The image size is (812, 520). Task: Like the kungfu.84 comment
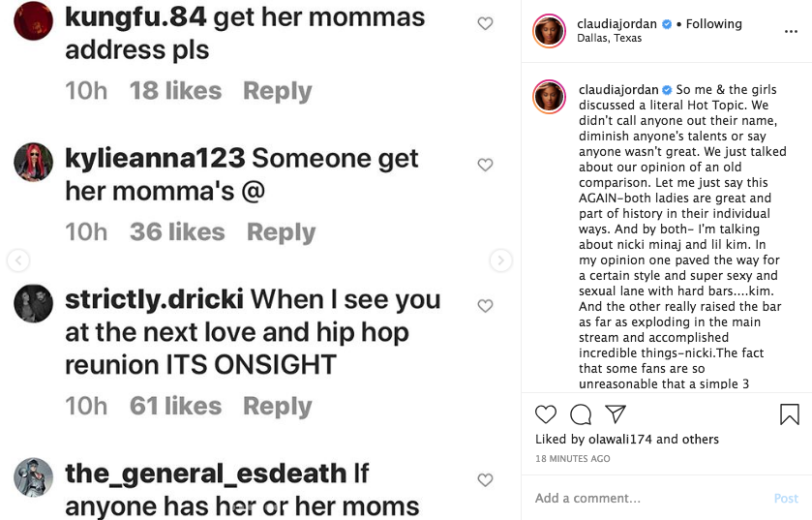coord(486,24)
